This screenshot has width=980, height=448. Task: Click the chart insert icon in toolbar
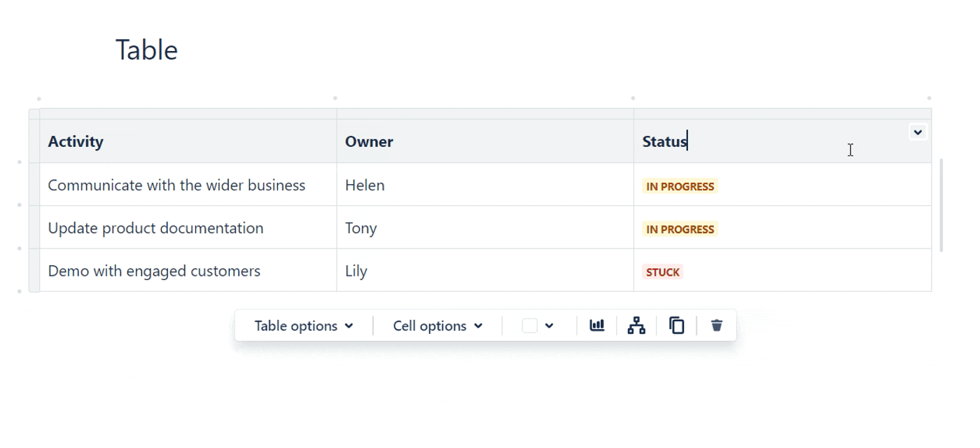point(597,325)
